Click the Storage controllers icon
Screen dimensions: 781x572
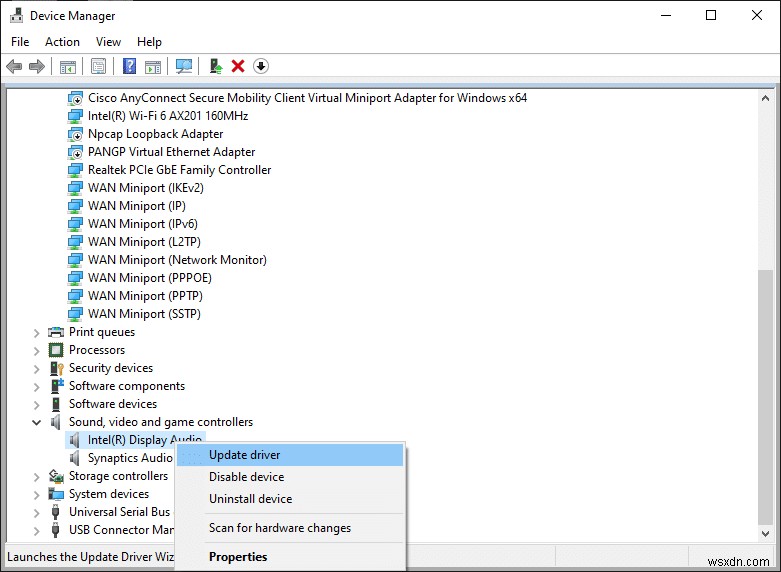[x=56, y=476]
